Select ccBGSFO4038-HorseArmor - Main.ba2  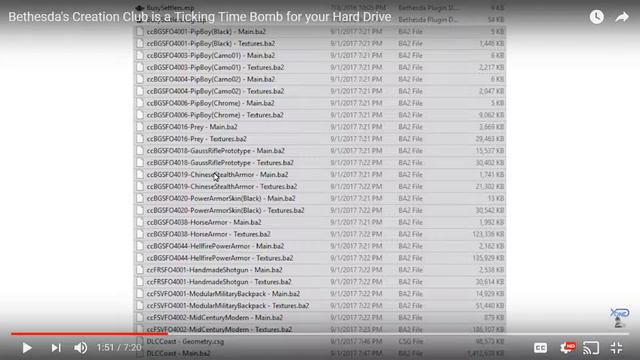tap(204, 222)
